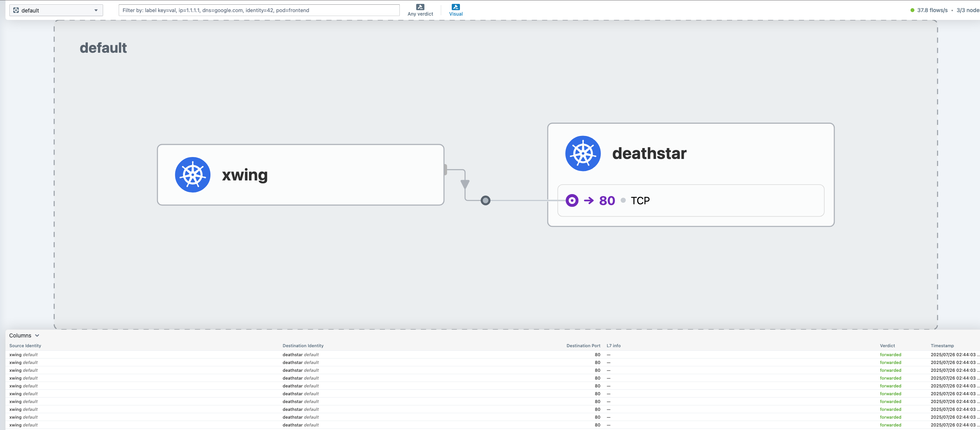Image resolution: width=980 pixels, height=430 pixels.
Task: Click the filter by label input field
Action: click(x=258, y=10)
